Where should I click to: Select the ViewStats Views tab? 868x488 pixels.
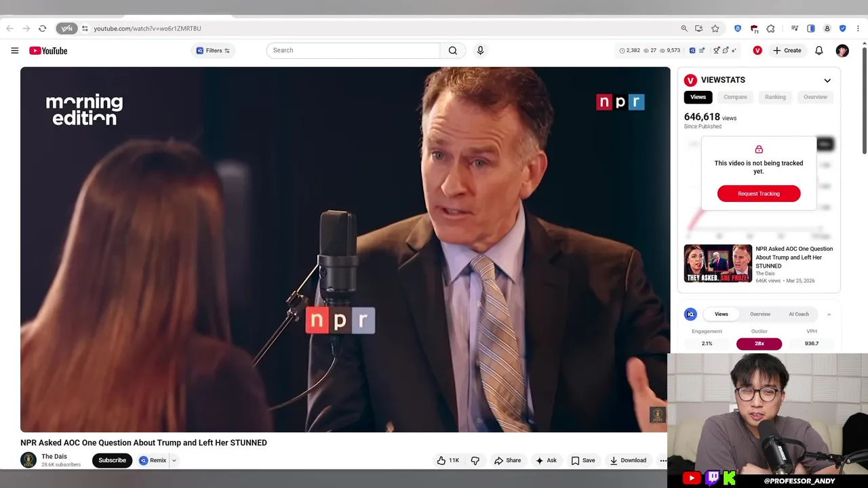pyautogui.click(x=698, y=97)
